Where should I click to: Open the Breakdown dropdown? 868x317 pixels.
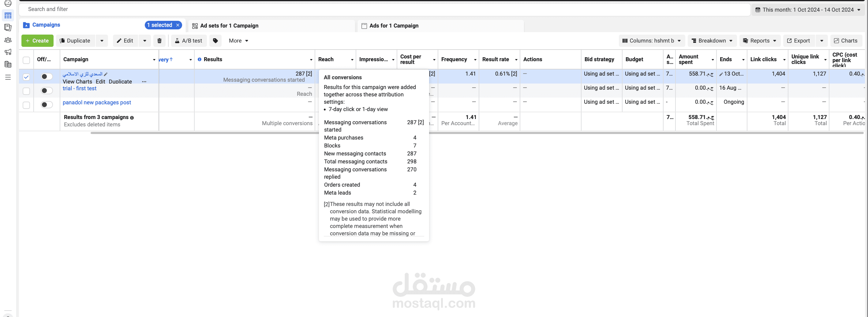pos(712,41)
